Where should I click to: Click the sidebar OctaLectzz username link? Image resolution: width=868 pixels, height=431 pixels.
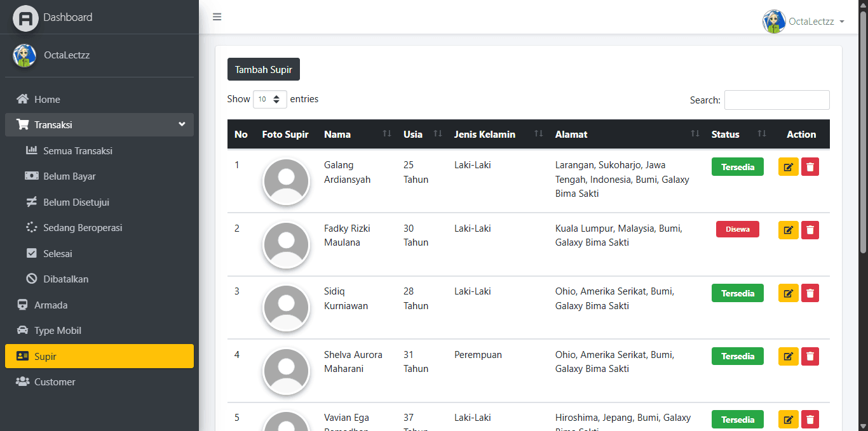pos(67,55)
